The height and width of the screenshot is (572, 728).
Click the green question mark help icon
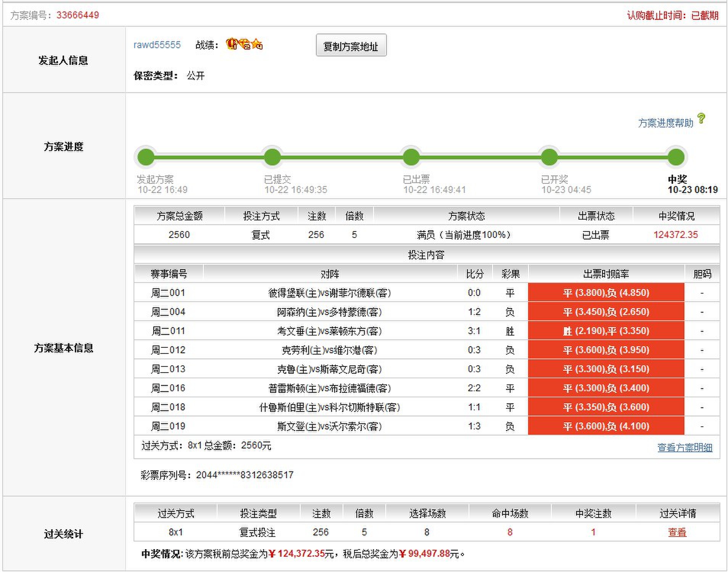point(701,118)
